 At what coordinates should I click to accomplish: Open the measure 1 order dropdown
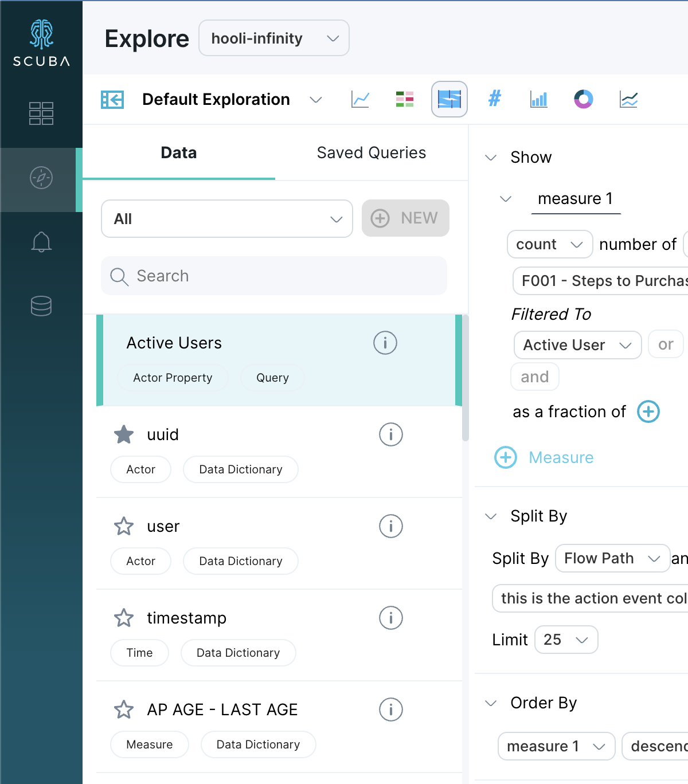[x=556, y=746]
